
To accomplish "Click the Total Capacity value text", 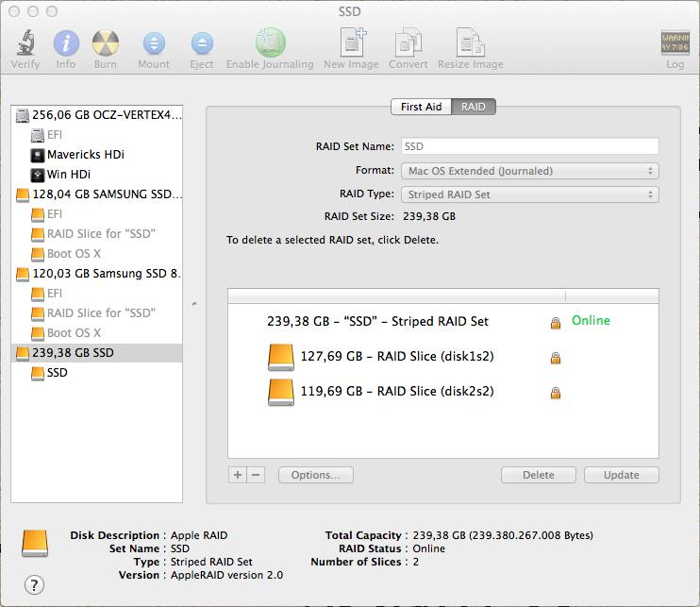I will click(503, 535).
